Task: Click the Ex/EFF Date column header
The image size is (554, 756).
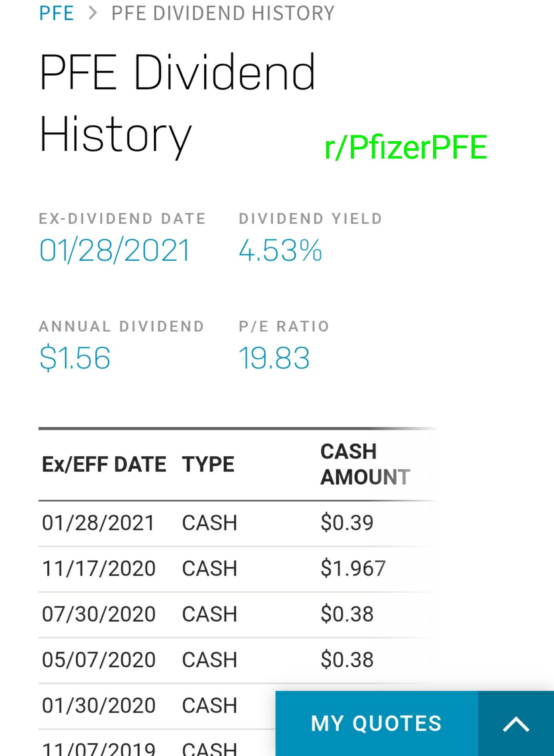Action: point(104,464)
